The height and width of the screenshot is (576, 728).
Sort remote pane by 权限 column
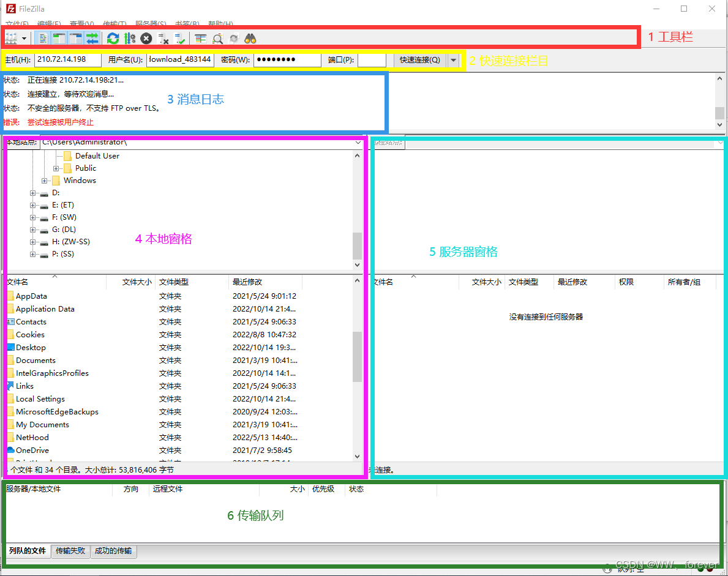click(x=639, y=282)
